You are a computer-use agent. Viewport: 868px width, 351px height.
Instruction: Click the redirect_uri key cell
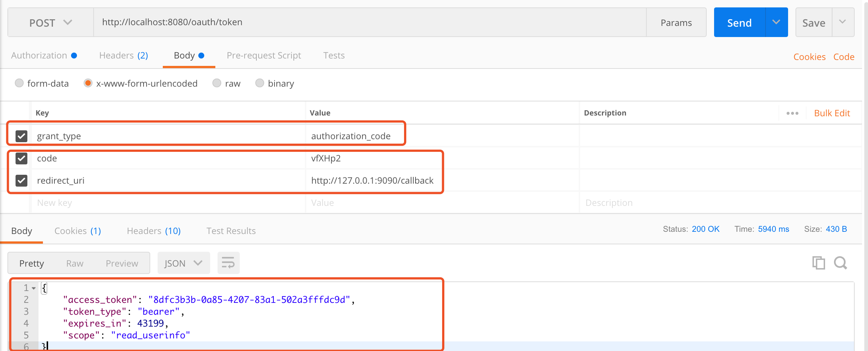pos(168,181)
